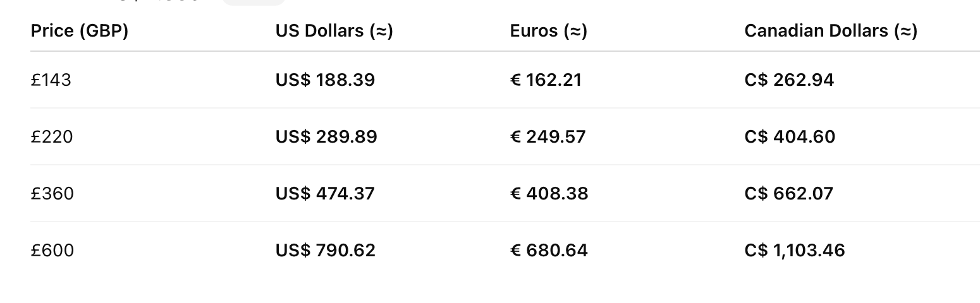Select the € 408.38 amount
The height and width of the screenshot is (303, 980).
coord(549,194)
